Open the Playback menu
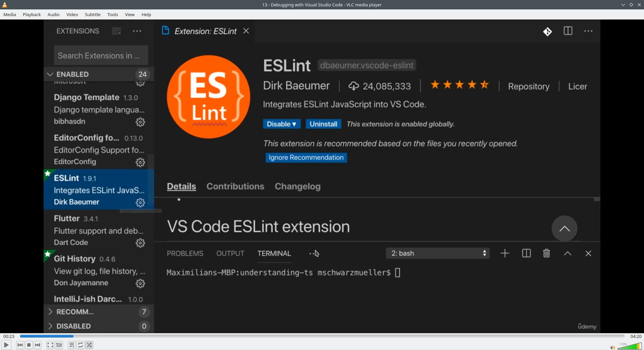This screenshot has width=644, height=350. point(32,14)
